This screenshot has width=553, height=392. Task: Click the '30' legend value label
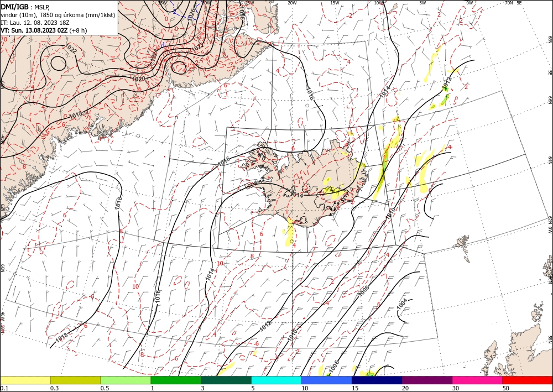pyautogui.click(x=456, y=388)
